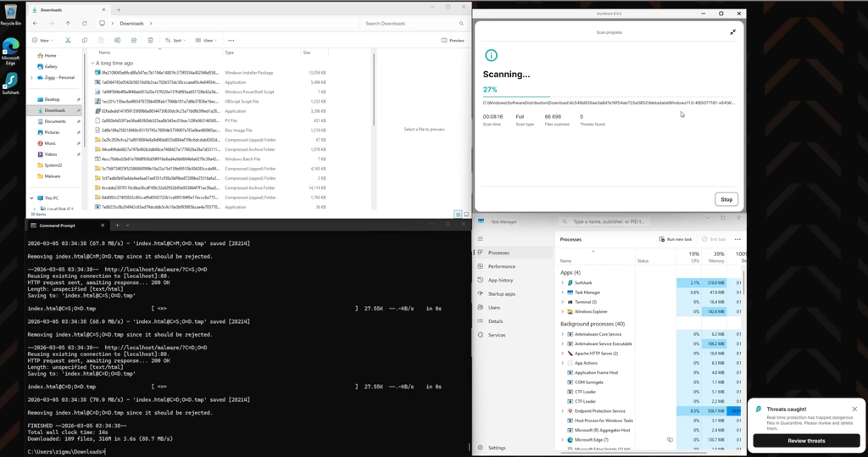Select System32 in Explorer navigation pane

pyautogui.click(x=53, y=165)
